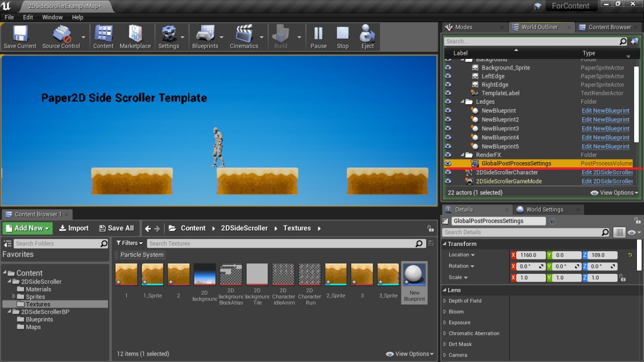This screenshot has height=362, width=644.
Task: Open the Window menu
Action: point(52,17)
